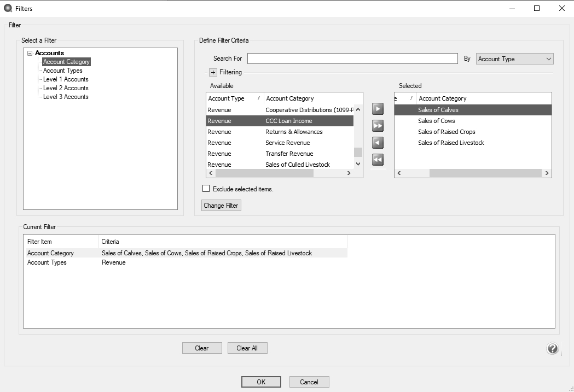Confirm the filter with the OK button
The height and width of the screenshot is (392, 574).
(261, 382)
